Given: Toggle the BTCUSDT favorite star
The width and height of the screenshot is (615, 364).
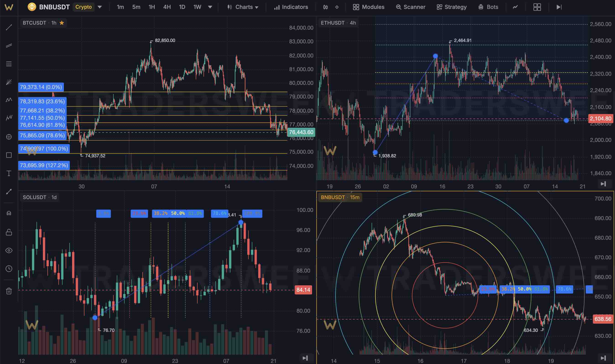Looking at the screenshot, I should tap(62, 23).
